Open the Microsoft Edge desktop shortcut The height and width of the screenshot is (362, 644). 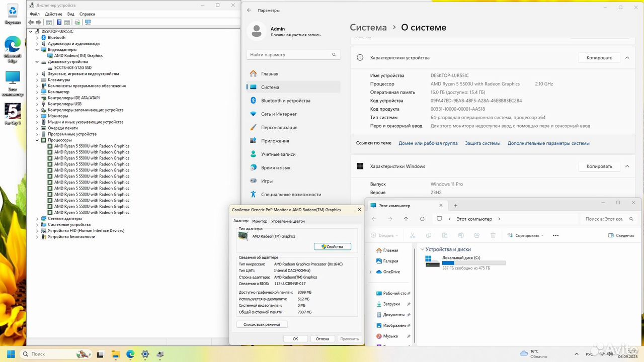13,49
